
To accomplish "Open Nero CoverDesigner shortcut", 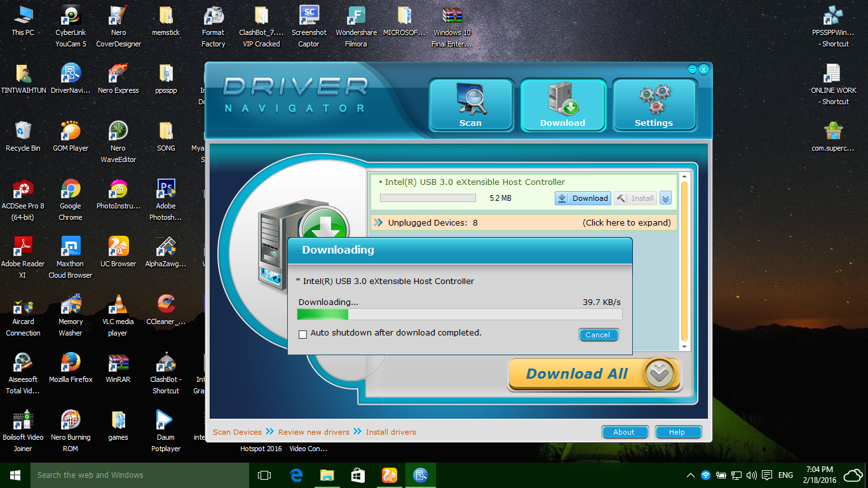I will coord(119,26).
